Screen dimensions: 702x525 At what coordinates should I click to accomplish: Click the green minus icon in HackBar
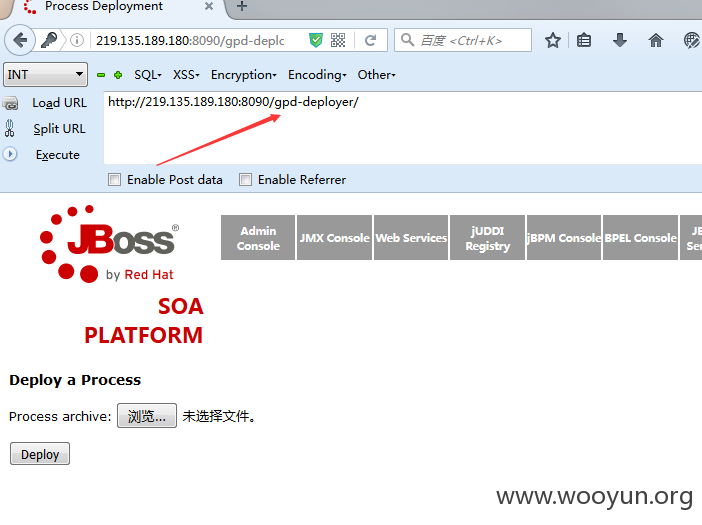coord(101,75)
